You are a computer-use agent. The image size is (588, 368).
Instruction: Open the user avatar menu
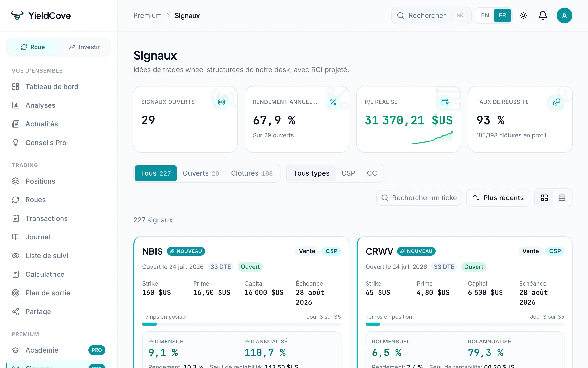pos(564,15)
